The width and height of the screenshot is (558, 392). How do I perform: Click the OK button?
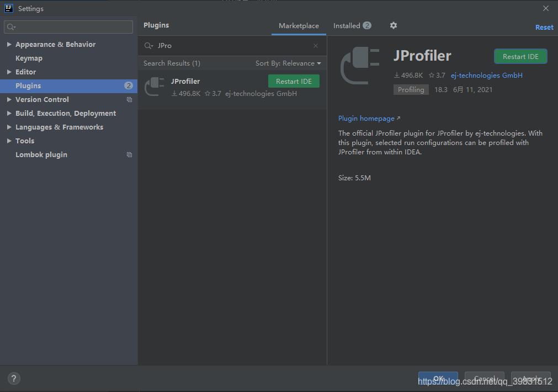click(438, 379)
